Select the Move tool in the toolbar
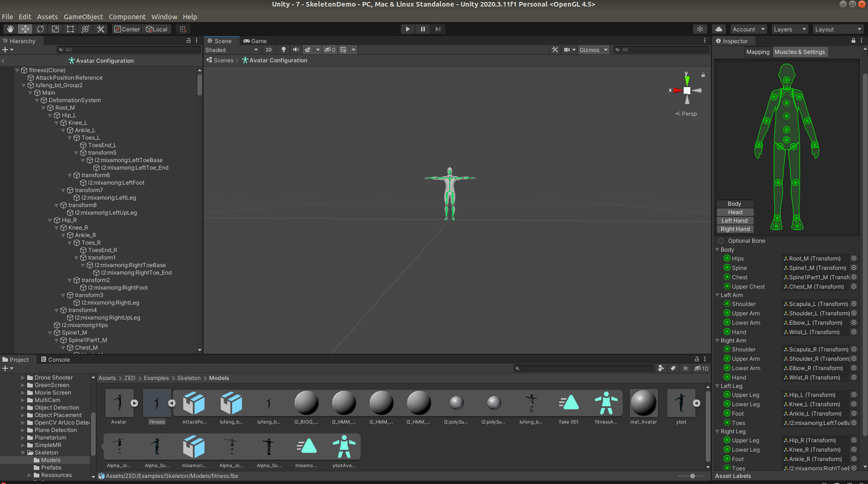868x484 pixels. pos(25,29)
